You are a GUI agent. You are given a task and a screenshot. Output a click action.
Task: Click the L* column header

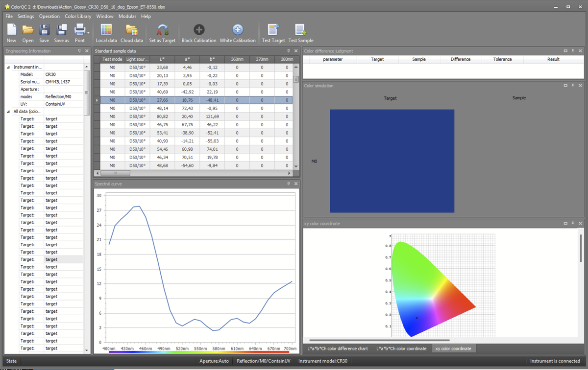162,59
